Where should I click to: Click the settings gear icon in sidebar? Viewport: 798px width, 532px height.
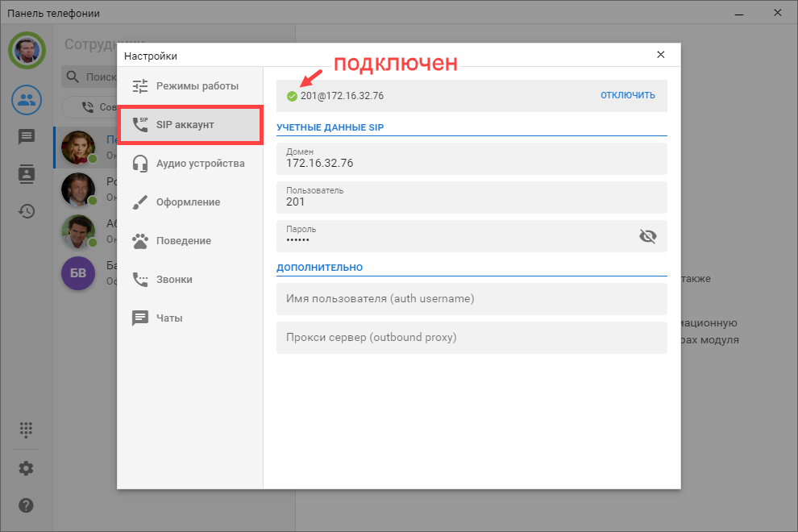pos(27,468)
